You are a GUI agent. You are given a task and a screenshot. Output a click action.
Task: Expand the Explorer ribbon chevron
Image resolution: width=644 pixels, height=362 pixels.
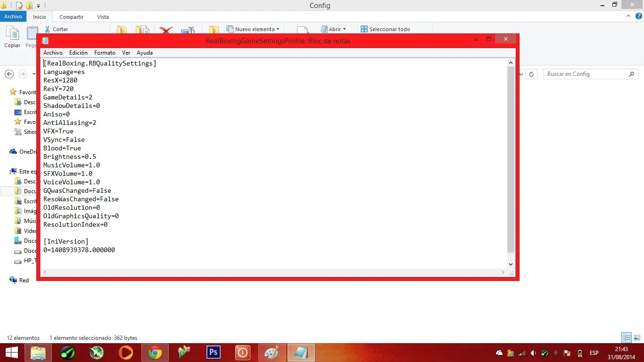click(628, 16)
